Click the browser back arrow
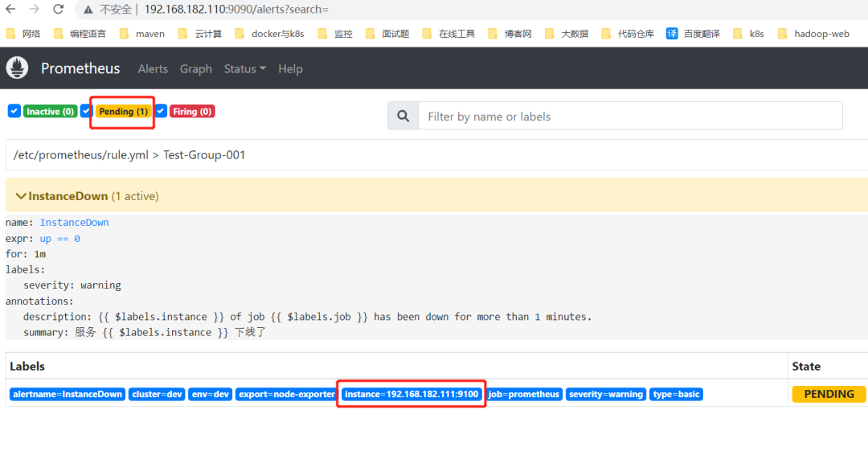This screenshot has height=451, width=868. click(x=10, y=9)
